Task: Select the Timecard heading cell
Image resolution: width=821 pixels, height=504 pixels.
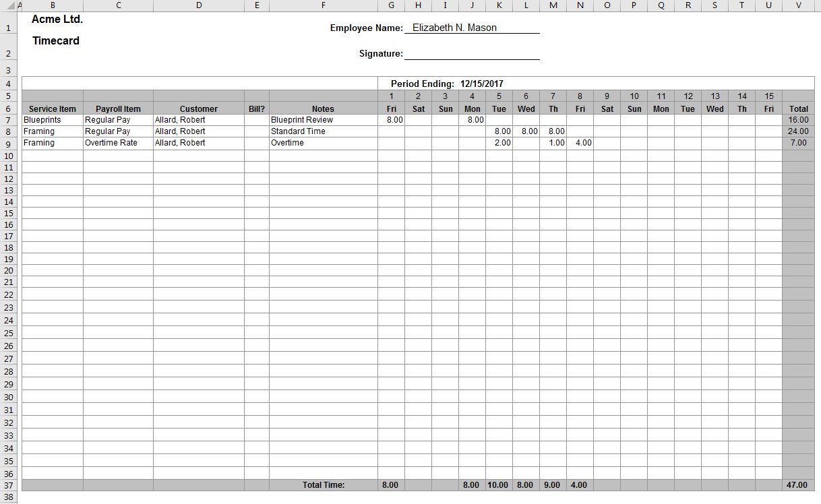Action: (56, 41)
